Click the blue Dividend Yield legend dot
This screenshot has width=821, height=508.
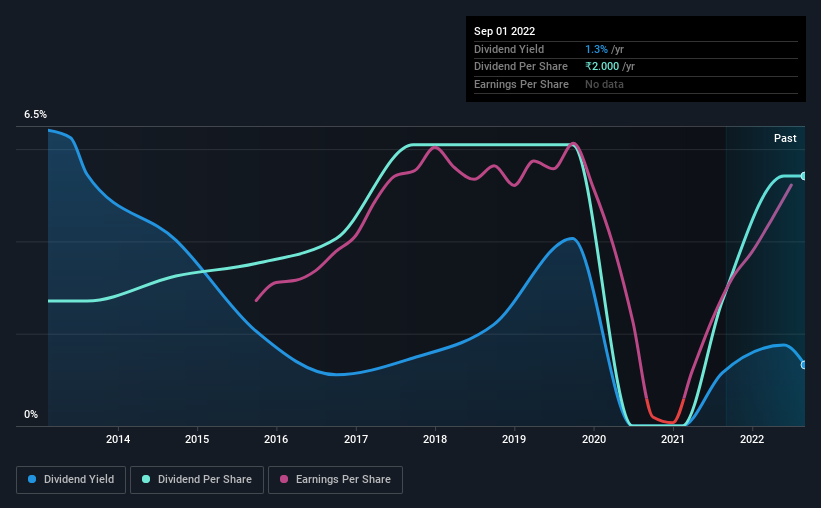tap(32, 479)
